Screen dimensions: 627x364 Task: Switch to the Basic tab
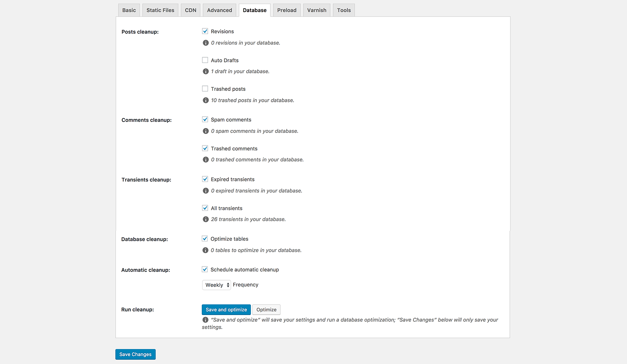click(x=129, y=10)
